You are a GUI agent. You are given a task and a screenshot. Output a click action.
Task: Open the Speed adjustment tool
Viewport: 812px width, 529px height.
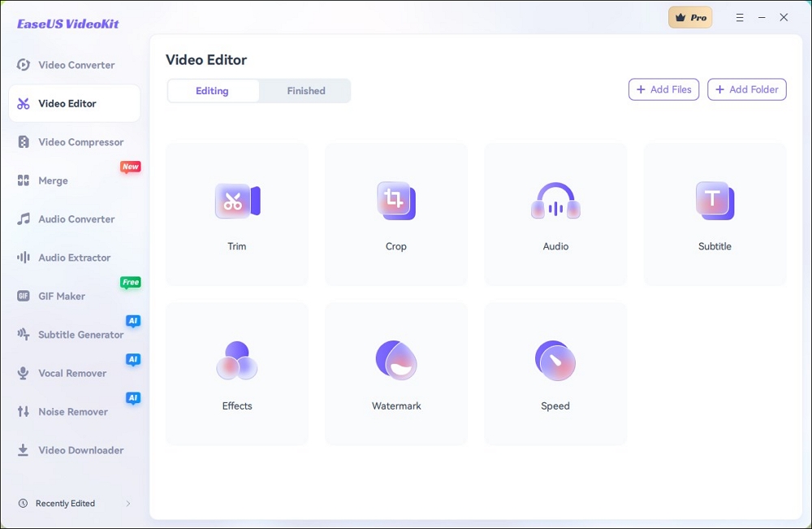pos(555,373)
